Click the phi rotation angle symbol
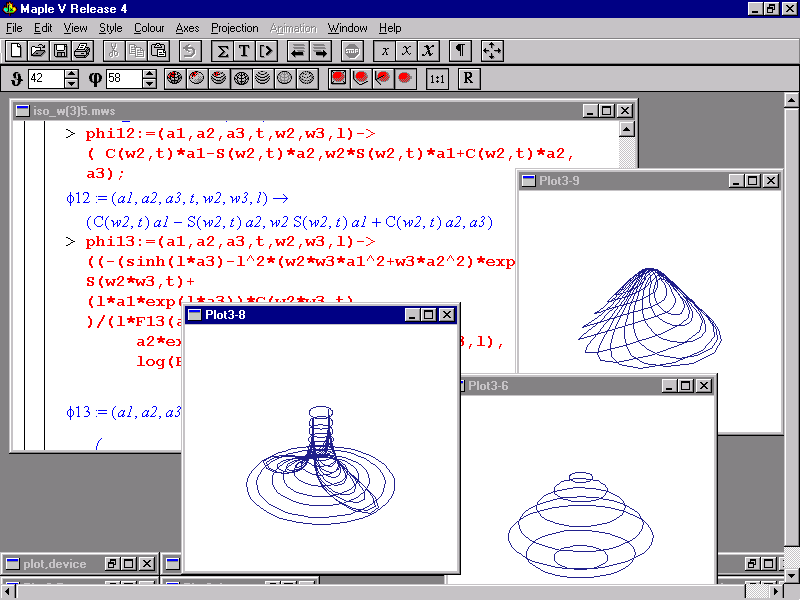800x600 pixels. pyautogui.click(x=95, y=79)
